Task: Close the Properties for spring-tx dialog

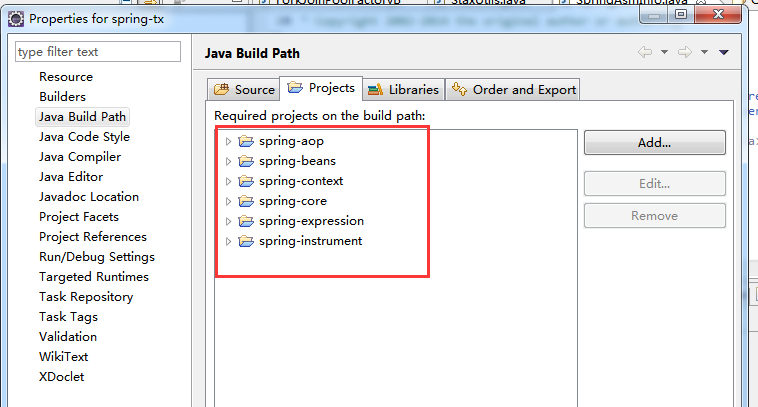Action: 718,15
